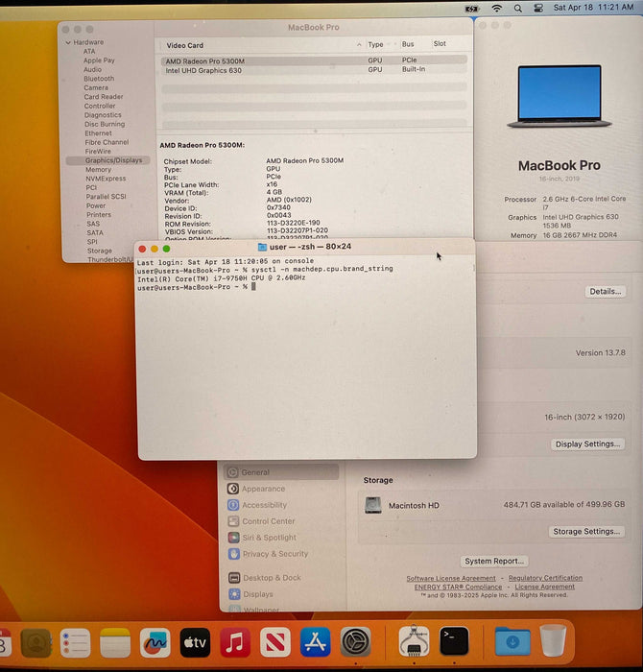
Task: Select Camera in the Hardware list
Action: tap(96, 87)
